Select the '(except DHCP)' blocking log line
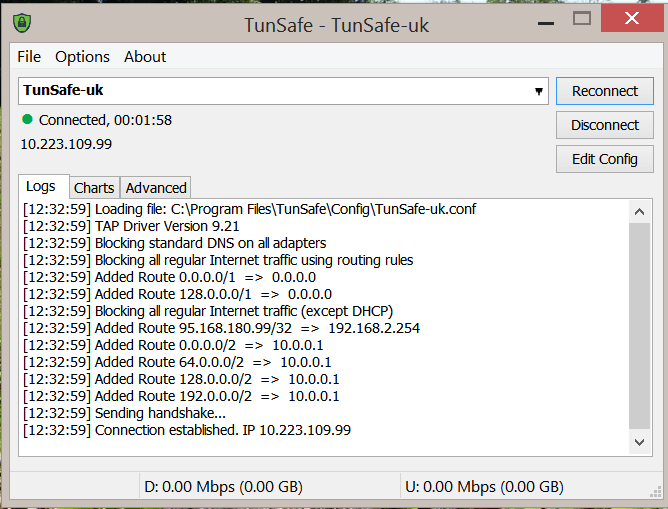The height and width of the screenshot is (509, 668). click(x=208, y=311)
